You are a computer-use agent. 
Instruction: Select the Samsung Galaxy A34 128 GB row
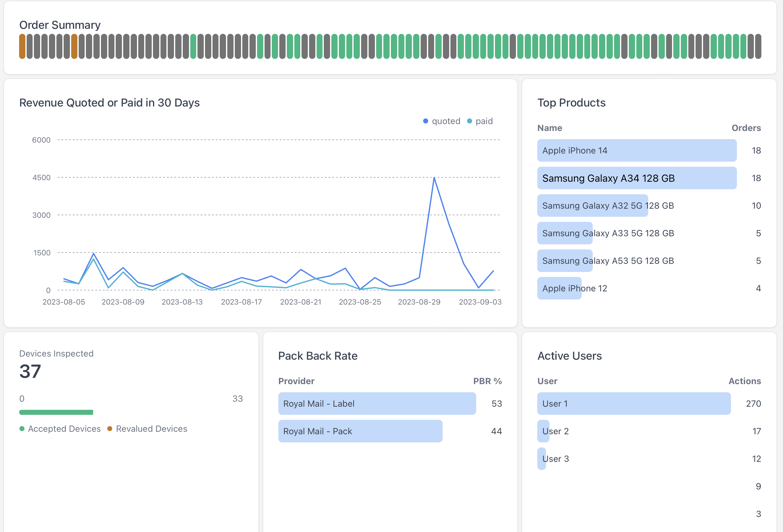point(637,178)
